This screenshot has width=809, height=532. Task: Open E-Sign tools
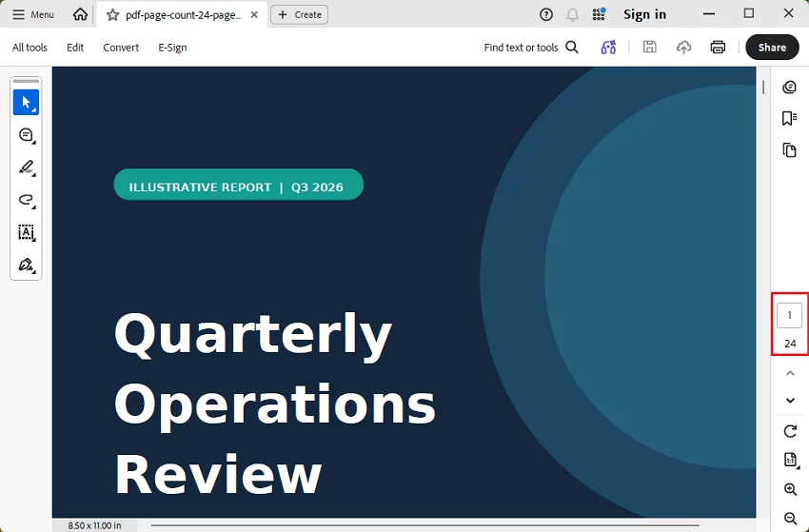click(172, 48)
